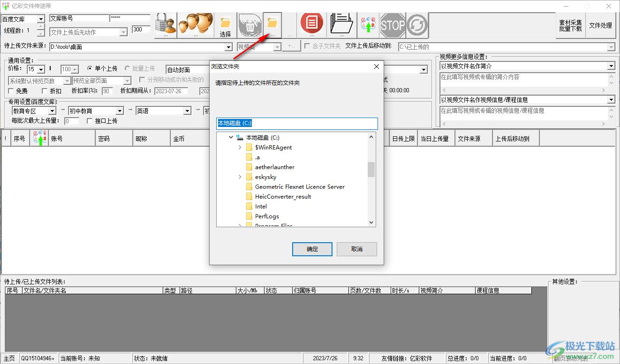Open the 教育专区 category dropdown

pyautogui.click(x=53, y=111)
